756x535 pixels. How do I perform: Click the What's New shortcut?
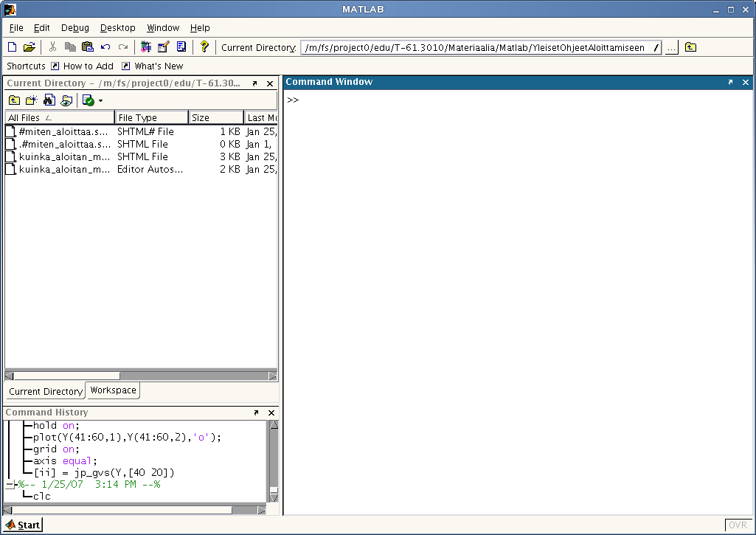pos(153,66)
